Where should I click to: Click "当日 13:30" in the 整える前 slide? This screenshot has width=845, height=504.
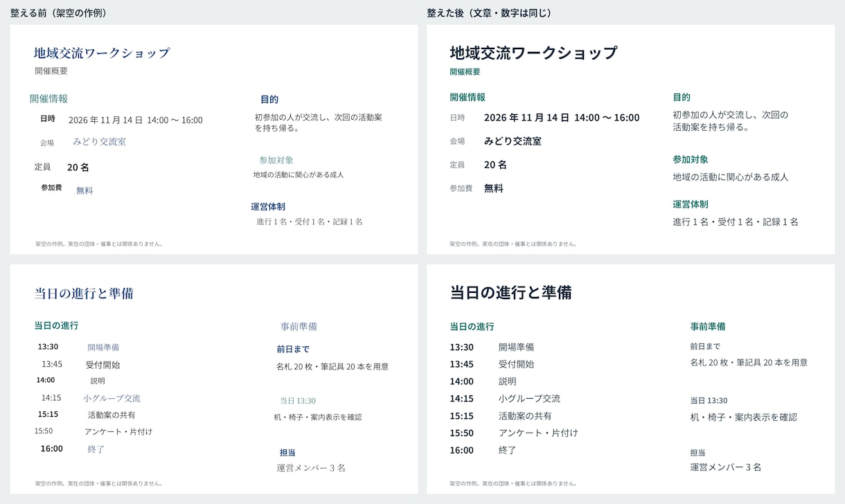298,401
